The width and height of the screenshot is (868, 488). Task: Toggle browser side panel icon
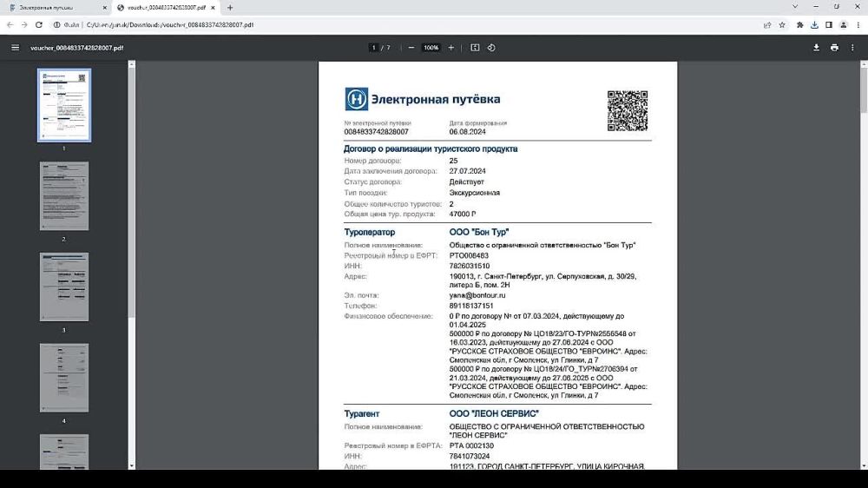[829, 25]
